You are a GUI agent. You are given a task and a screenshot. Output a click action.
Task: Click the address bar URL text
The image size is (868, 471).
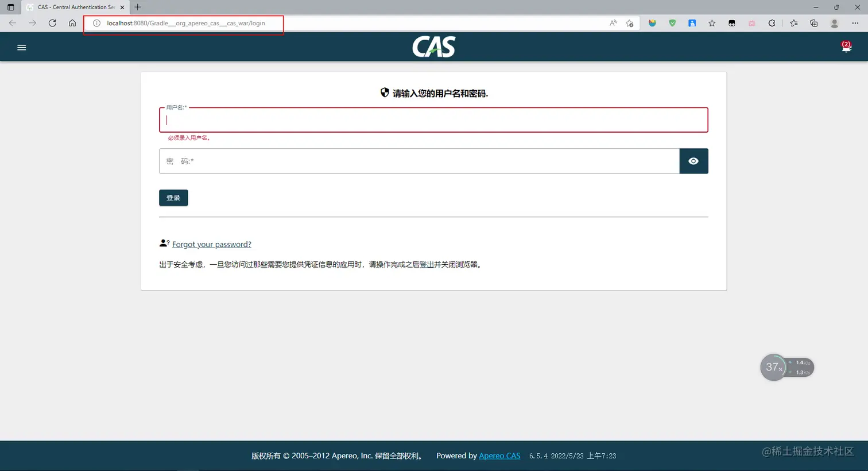click(x=186, y=23)
